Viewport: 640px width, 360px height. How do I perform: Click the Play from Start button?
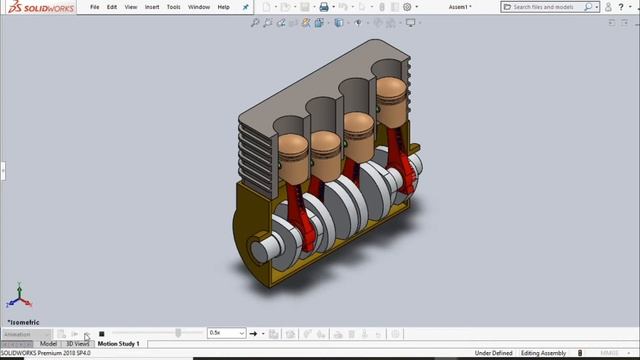74,334
